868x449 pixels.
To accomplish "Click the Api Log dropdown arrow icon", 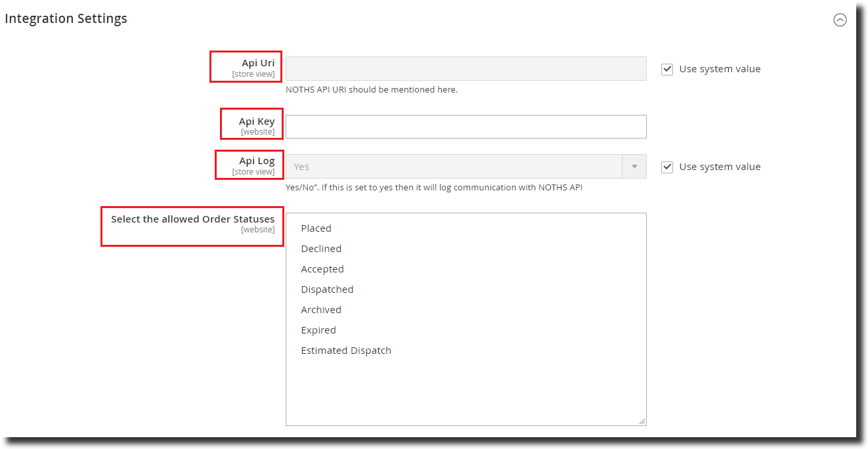I will click(634, 166).
